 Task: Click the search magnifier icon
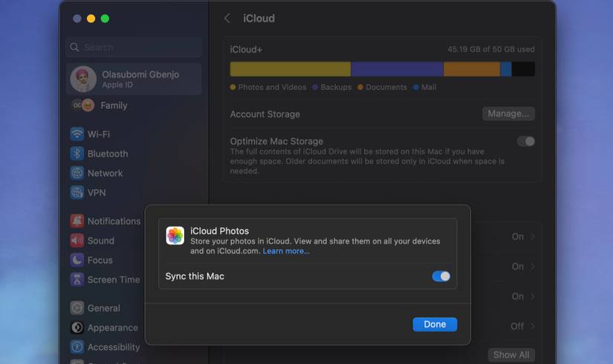[x=74, y=48]
